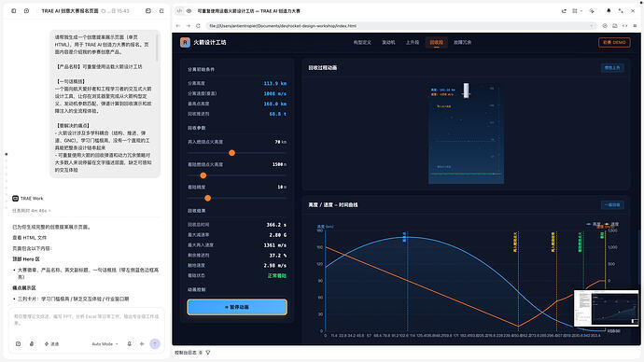Click the notification bell icon in preview header

pyautogui.click(x=609, y=11)
